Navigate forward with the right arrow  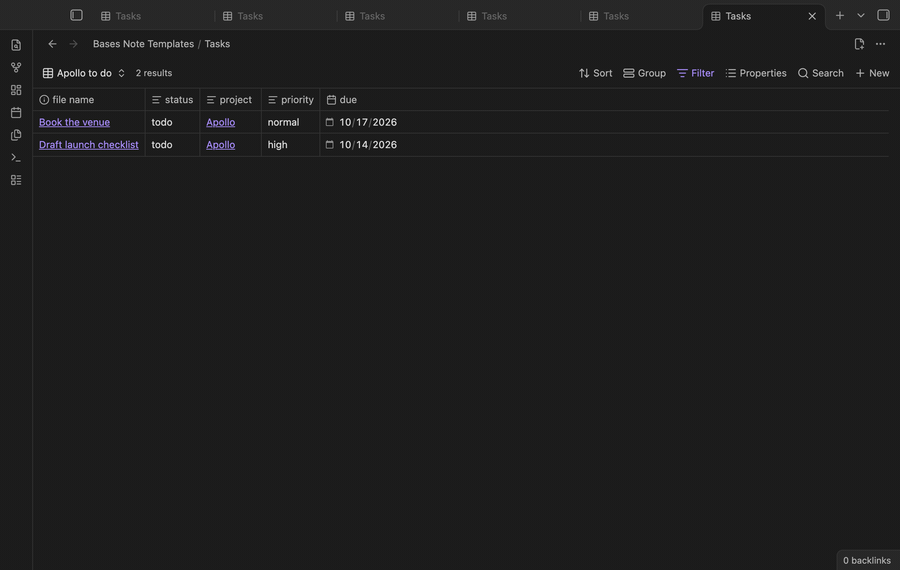point(73,44)
